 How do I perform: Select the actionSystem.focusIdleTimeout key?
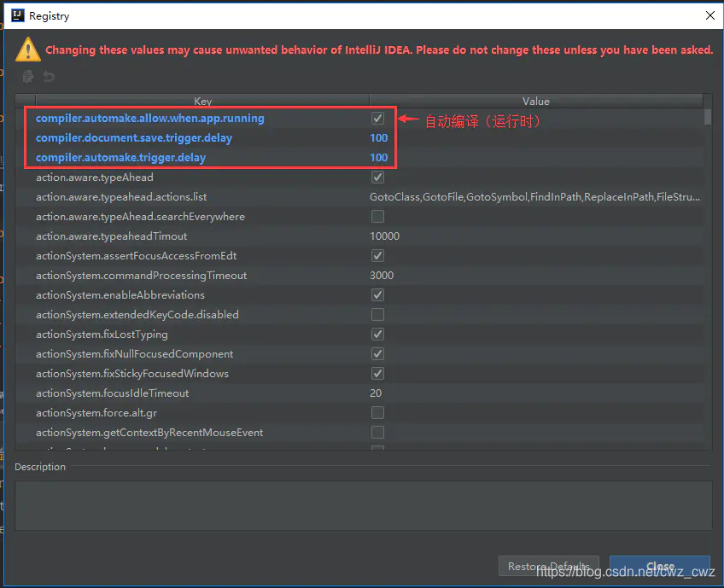click(x=112, y=393)
